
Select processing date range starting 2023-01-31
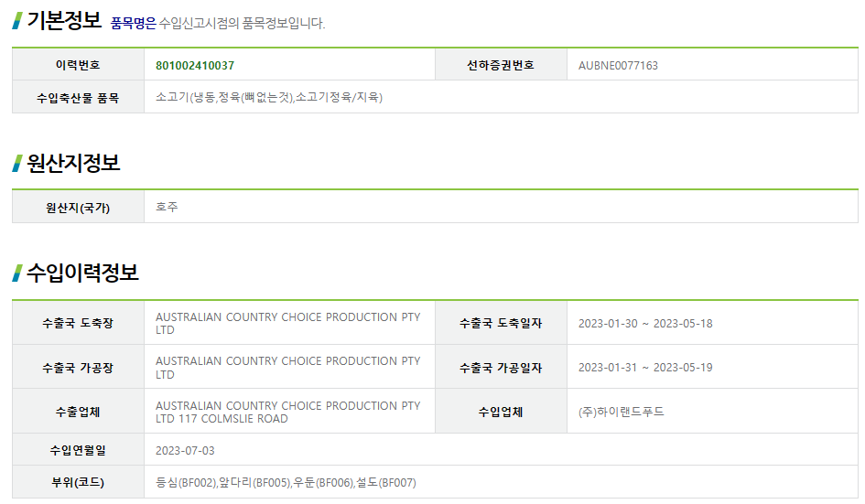click(645, 368)
